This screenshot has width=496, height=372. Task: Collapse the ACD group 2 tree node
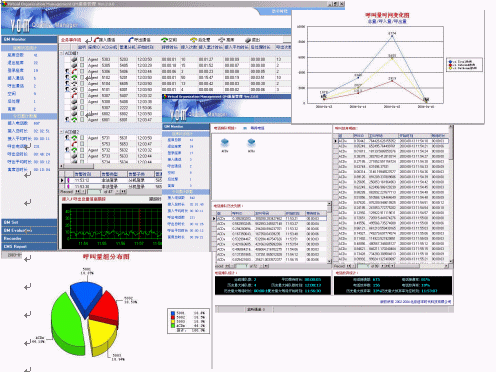tap(62, 132)
